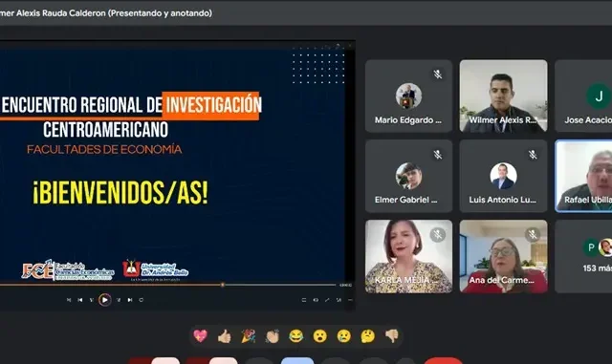Screen dimensions: 612x364
Task: Click the 'FACULTADES DE ECONOMÍA' slide text
Action: [x=104, y=149]
